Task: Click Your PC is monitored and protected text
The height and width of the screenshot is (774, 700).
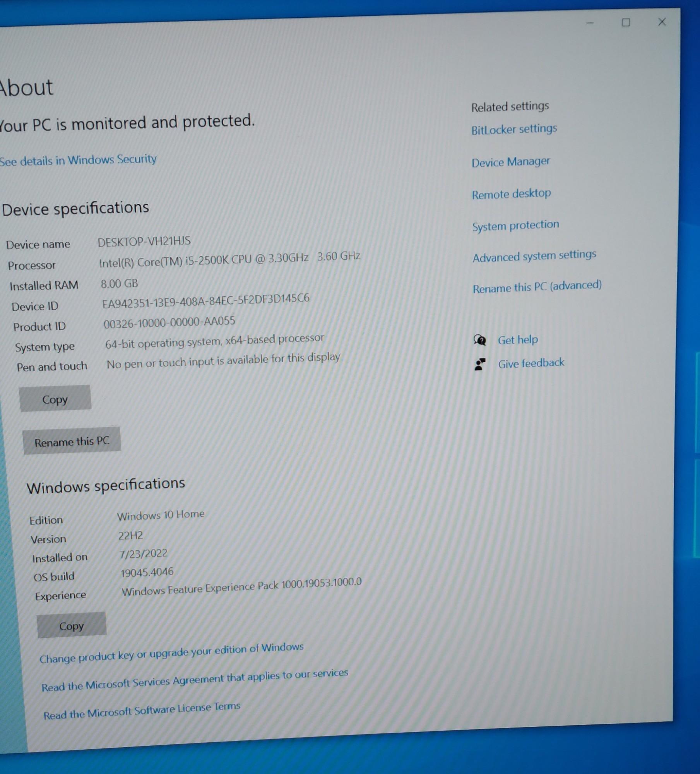Action: pyautogui.click(x=127, y=123)
